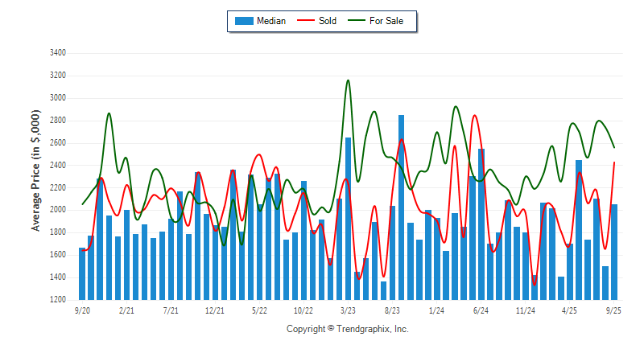Click the blue Median legend swatch

point(243,21)
